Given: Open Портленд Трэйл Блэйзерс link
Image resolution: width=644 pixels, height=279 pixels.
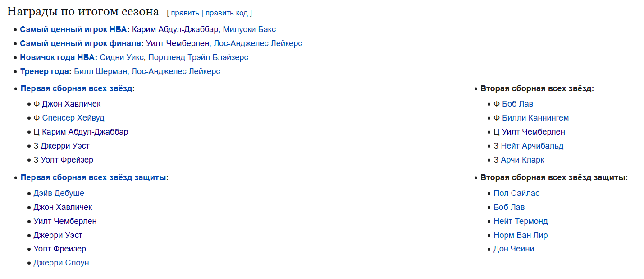Looking at the screenshot, I should click(x=198, y=57).
